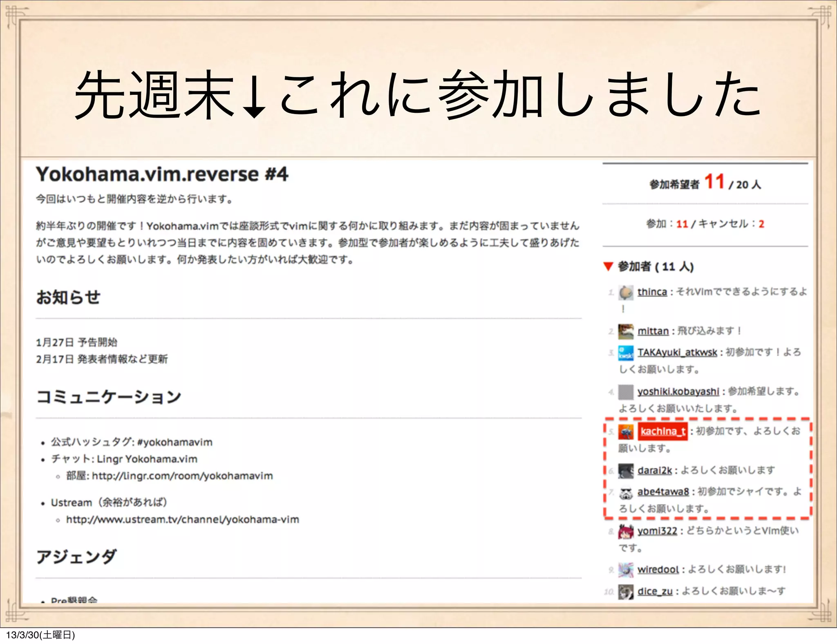Viewport: 837px width, 644px height.
Task: Click kachina_t's avatar icon
Action: pyautogui.click(x=625, y=432)
